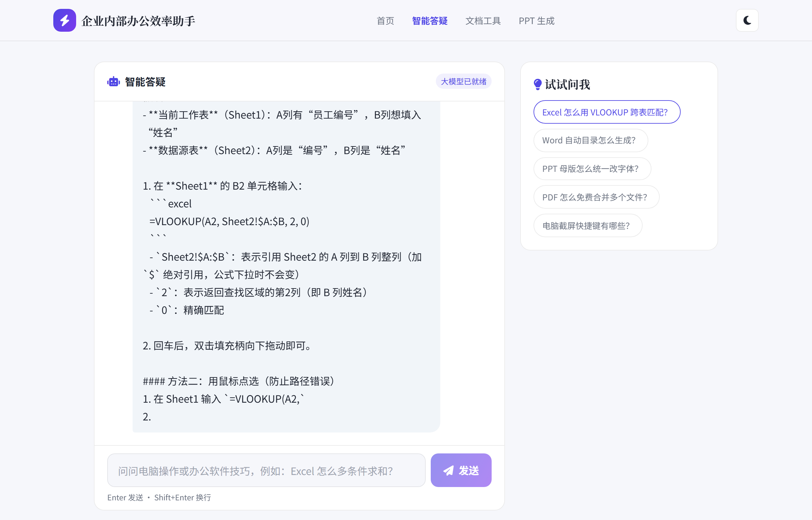Viewport: 812px width, 520px height.
Task: Click the 智能答疑 panel heading text
Action: click(145, 82)
